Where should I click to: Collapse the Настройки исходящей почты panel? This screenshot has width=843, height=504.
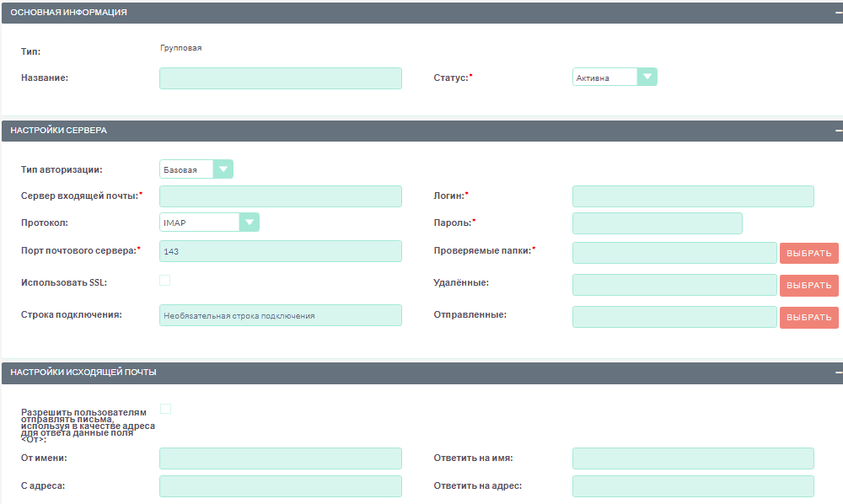[x=838, y=372]
